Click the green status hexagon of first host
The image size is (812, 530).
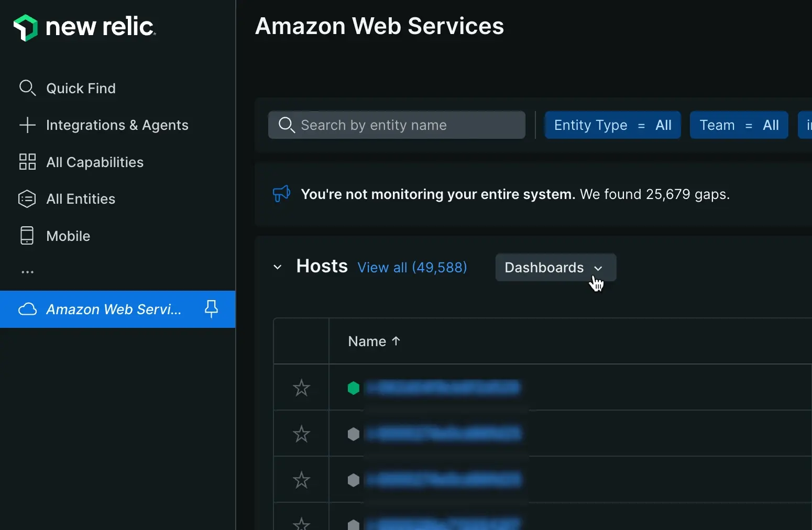coord(354,388)
